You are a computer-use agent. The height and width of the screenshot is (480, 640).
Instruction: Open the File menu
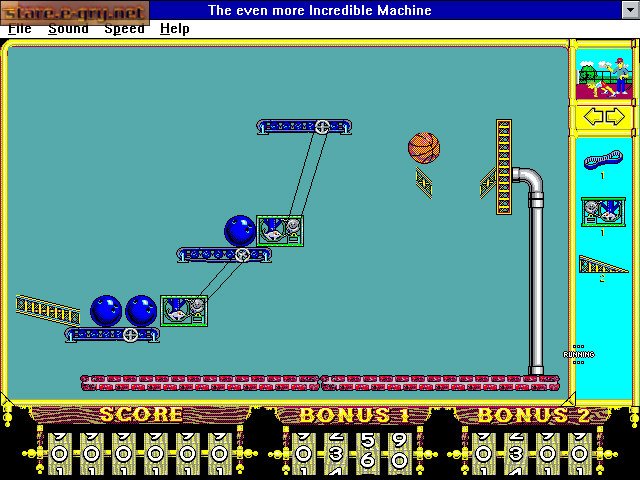tap(20, 29)
